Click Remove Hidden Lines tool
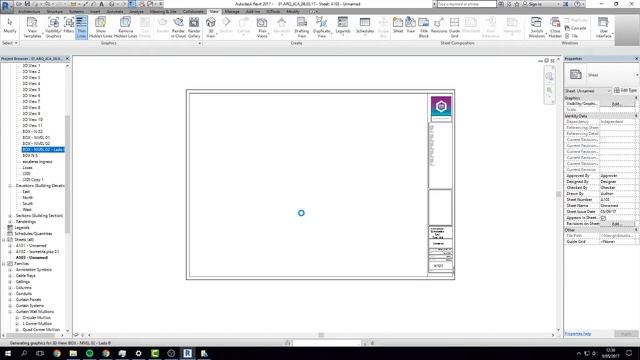This screenshot has height=360, width=640. (125, 27)
